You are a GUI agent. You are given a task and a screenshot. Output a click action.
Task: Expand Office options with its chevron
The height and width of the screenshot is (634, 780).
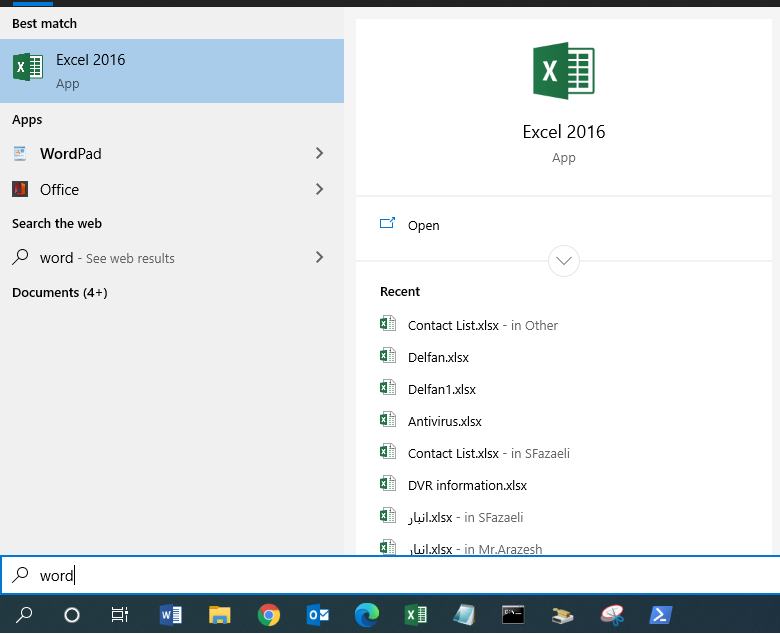point(319,189)
